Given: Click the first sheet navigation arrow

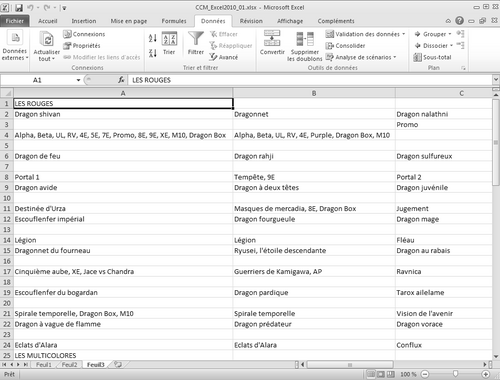Looking at the screenshot, I should [x=4, y=365].
